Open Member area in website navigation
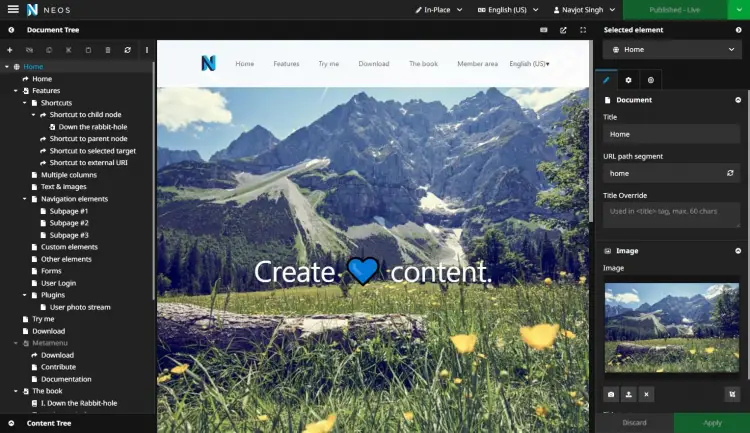Image resolution: width=750 pixels, height=433 pixels. (x=477, y=64)
